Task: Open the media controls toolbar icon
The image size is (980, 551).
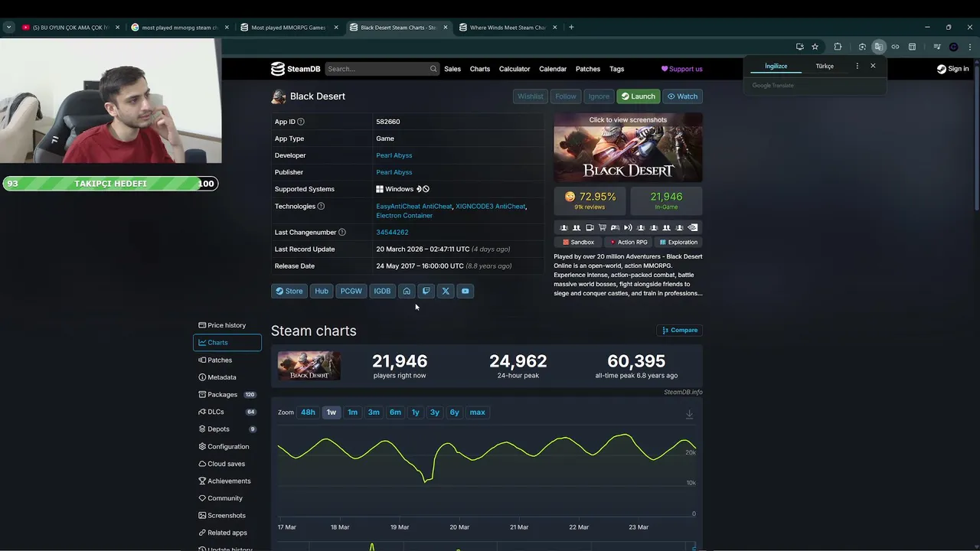Action: 936,47
